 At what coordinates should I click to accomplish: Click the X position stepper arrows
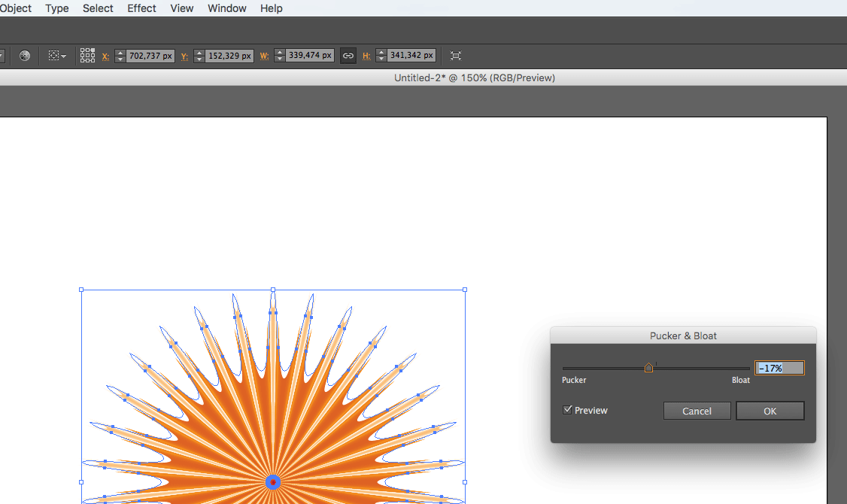[x=120, y=56]
